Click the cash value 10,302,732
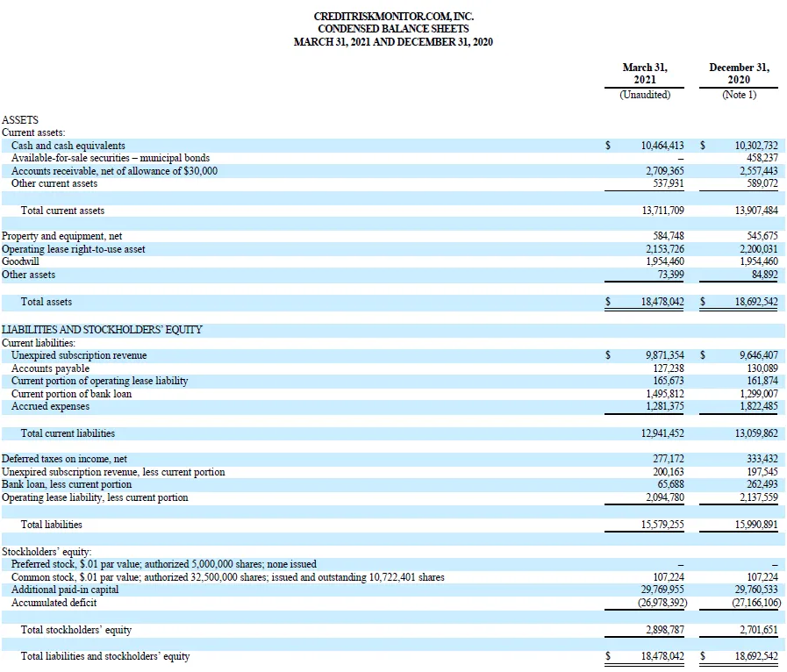Image resolution: width=787 pixels, height=672 pixels. (x=756, y=146)
